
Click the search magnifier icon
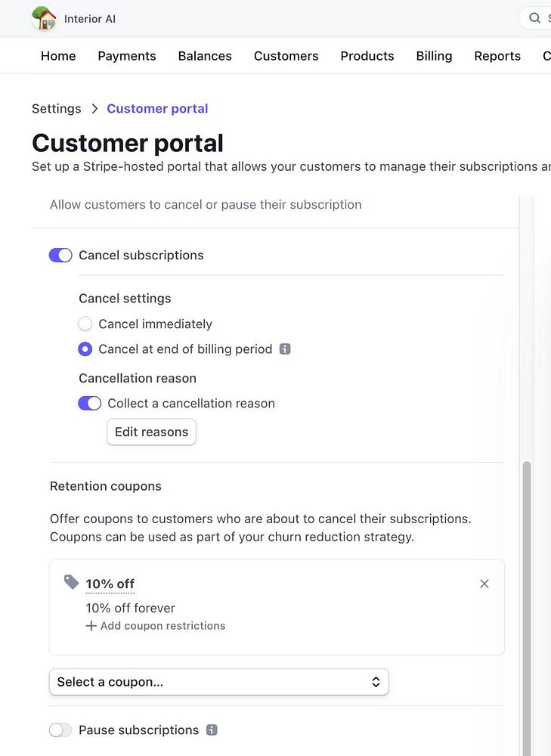534,18
